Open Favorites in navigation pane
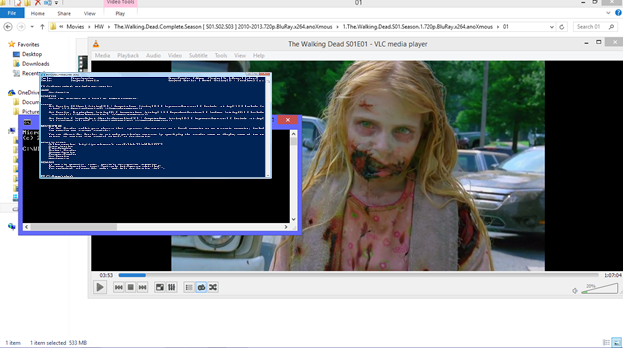Image resolution: width=635 pixels, height=363 pixels. (28, 44)
